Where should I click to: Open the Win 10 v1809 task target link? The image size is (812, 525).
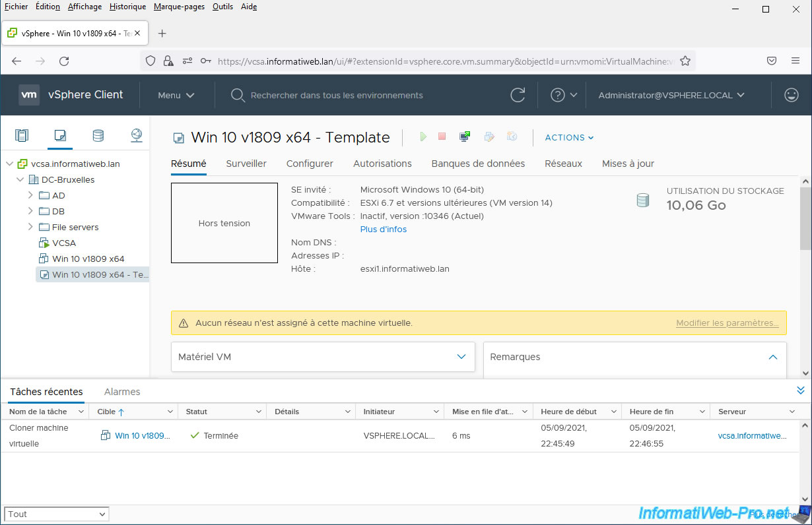pos(142,435)
